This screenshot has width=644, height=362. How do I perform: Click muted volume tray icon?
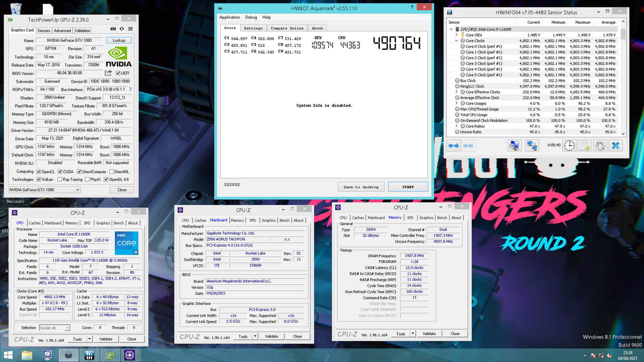tap(609, 356)
